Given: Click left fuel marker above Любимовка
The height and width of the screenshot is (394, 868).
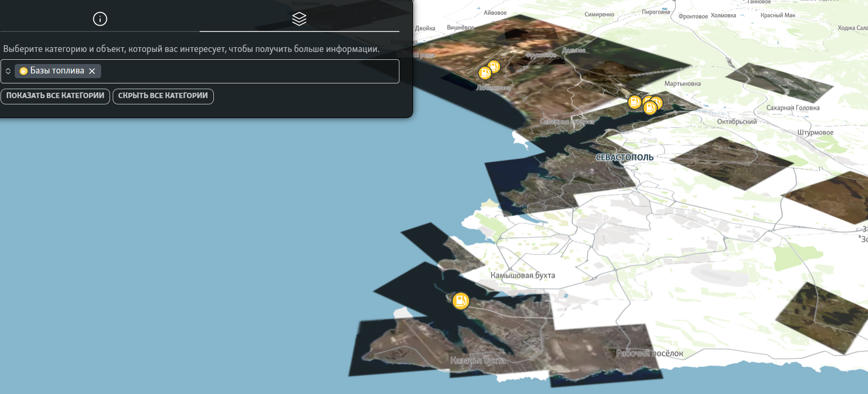Looking at the screenshot, I should coord(485,73).
